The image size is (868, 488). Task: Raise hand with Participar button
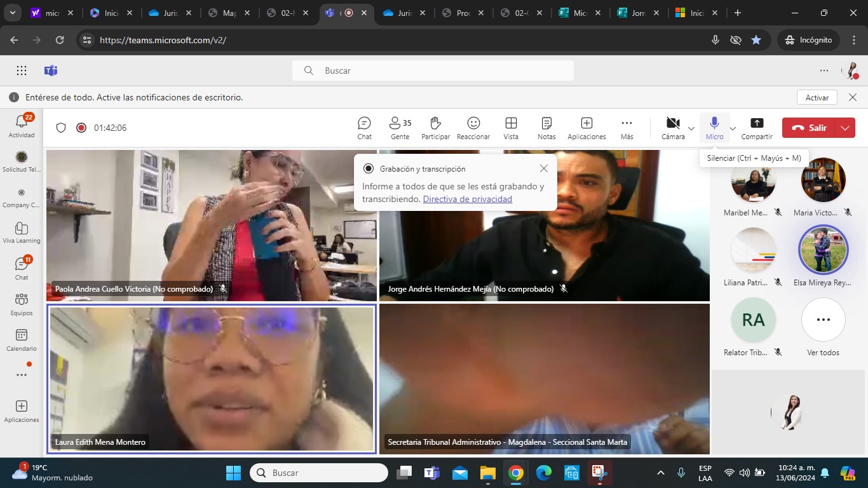(x=435, y=128)
